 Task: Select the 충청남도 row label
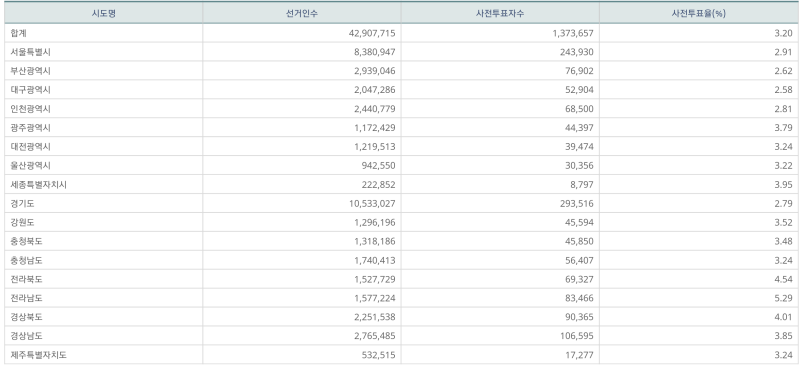[x=27, y=260]
